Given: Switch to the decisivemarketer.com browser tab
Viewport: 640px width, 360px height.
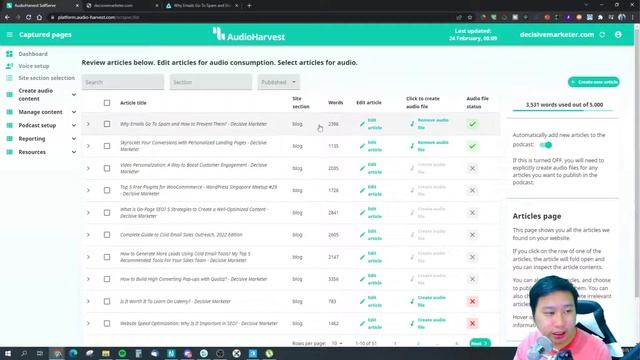Looking at the screenshot, I should click(122, 6).
